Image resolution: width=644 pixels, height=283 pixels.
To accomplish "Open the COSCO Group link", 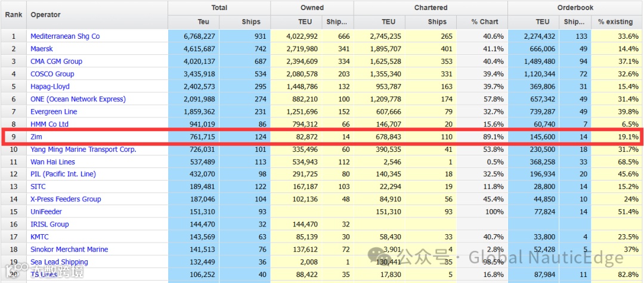I will pos(52,74).
